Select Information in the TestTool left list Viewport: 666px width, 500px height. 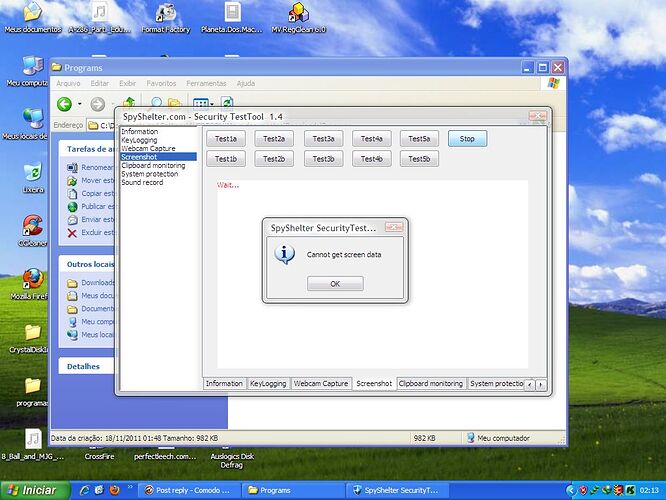pos(158,132)
